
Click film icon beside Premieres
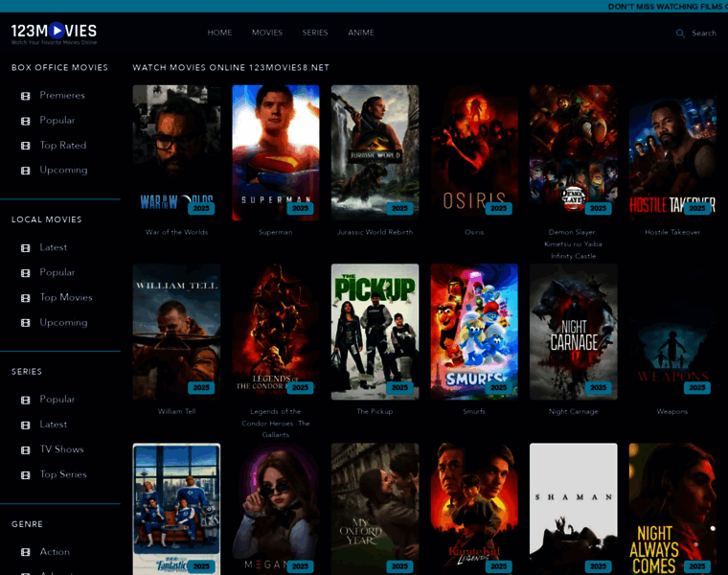[26, 96]
